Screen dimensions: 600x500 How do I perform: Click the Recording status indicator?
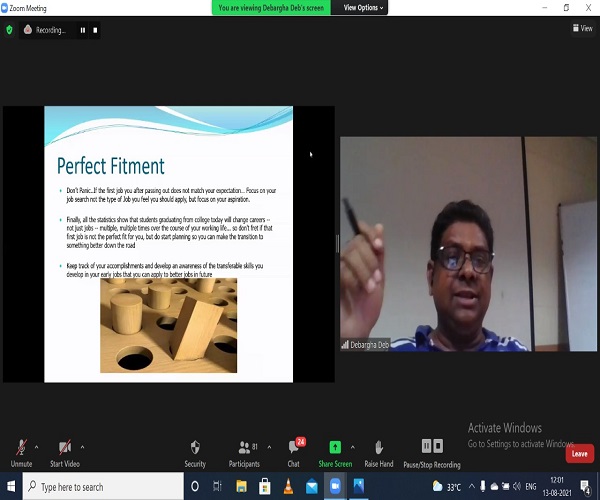(x=45, y=30)
